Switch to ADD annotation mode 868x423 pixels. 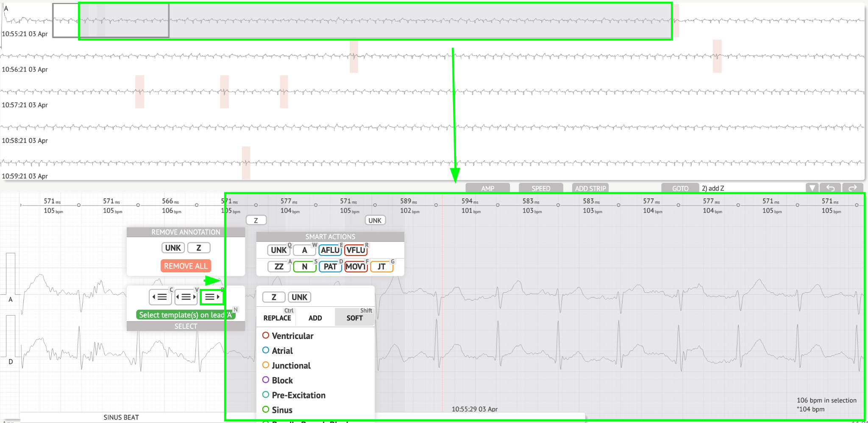315,318
